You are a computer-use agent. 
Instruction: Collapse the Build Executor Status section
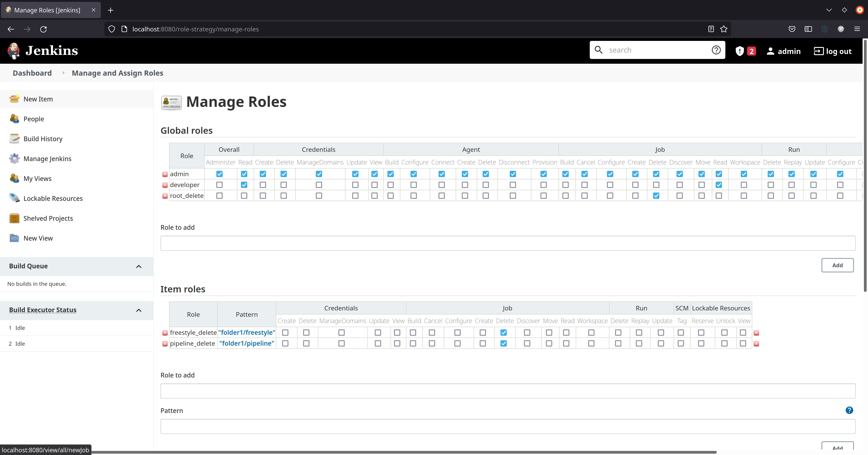139,310
